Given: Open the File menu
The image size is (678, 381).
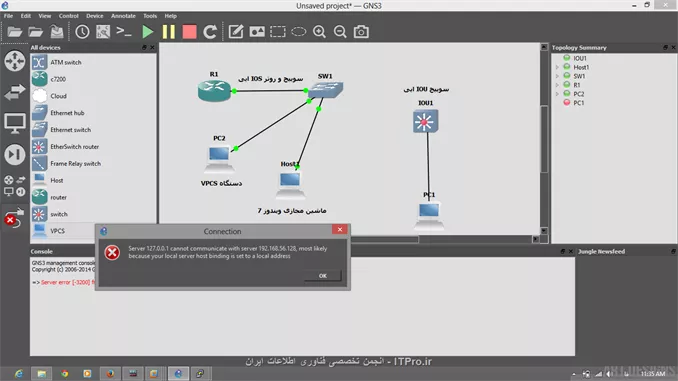Looking at the screenshot, I should coord(8,16).
